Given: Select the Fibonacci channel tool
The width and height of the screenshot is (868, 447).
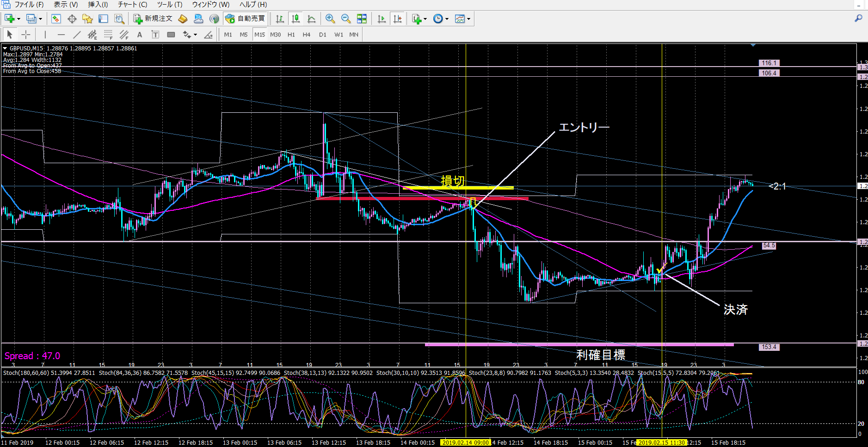Looking at the screenshot, I should click(x=124, y=35).
